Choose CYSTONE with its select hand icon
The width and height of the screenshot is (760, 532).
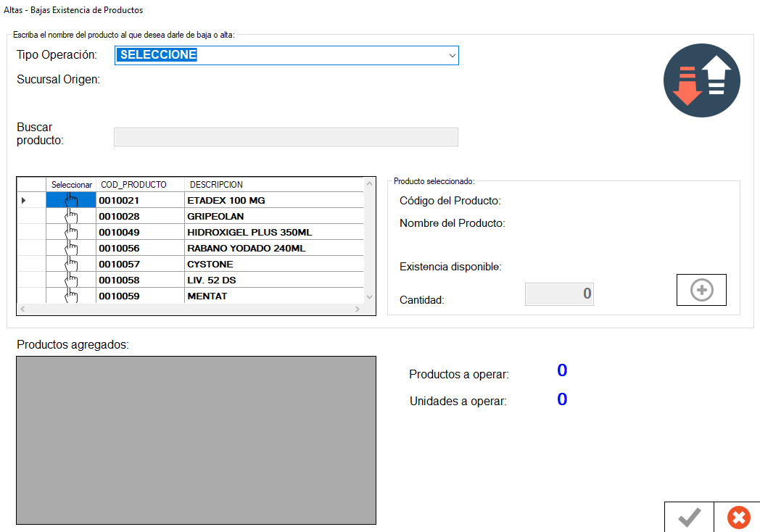71,264
